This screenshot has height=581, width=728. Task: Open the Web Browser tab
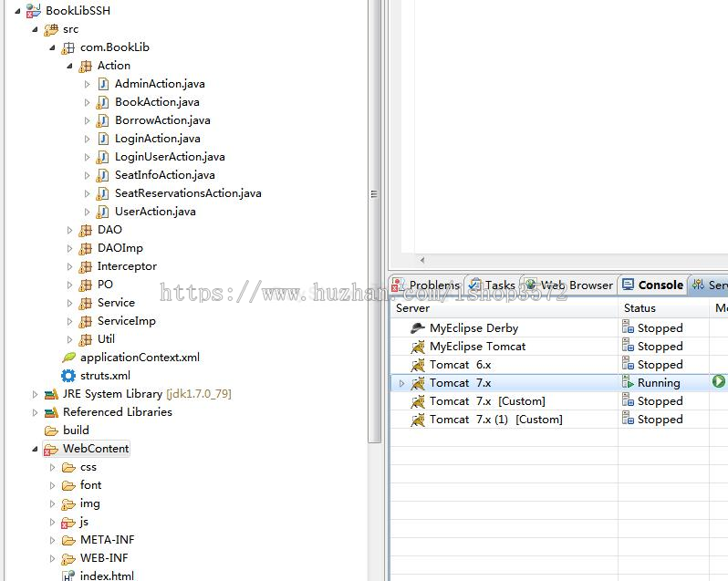tap(568, 285)
